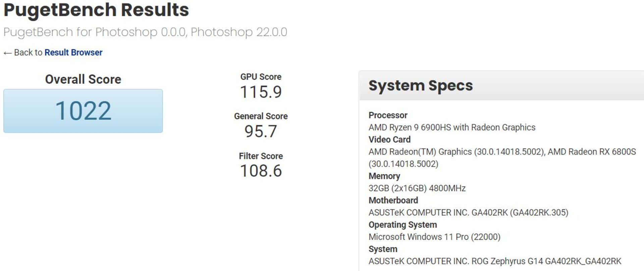Click the back arrow before Back to
Screen dimensions: 644x271
(x=7, y=52)
